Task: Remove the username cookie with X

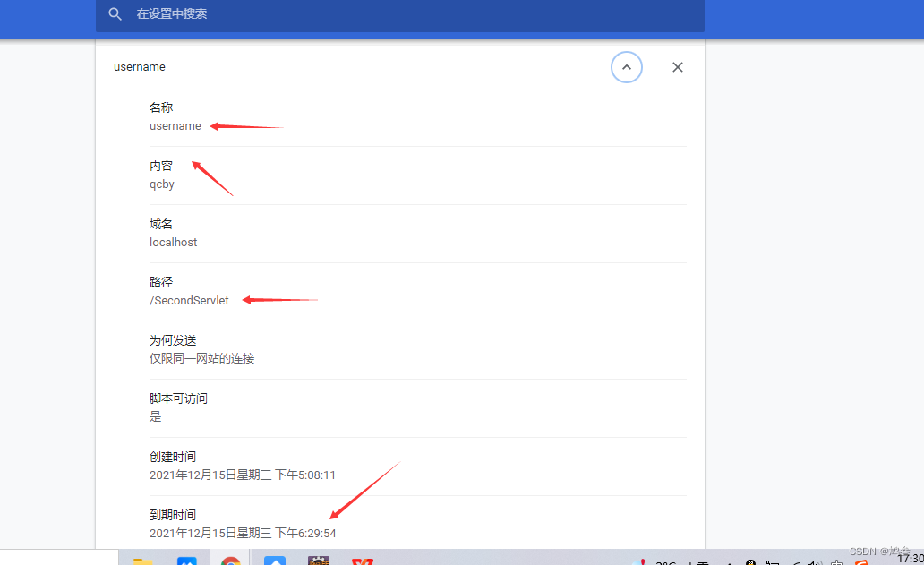Action: pos(678,67)
